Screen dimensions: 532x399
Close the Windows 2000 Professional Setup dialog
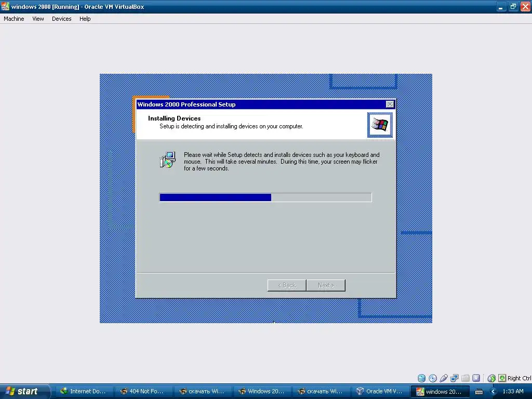click(390, 104)
